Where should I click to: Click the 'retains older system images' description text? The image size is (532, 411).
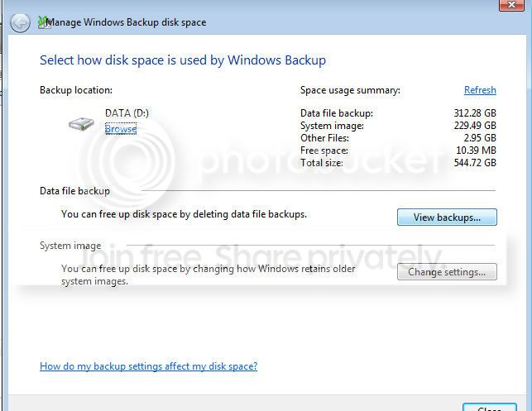click(208, 275)
